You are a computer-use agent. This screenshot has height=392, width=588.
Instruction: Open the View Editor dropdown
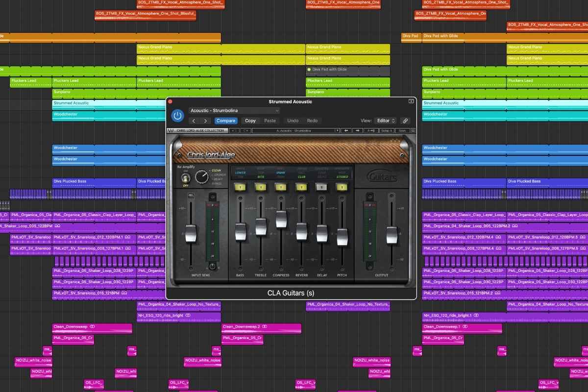click(x=386, y=121)
